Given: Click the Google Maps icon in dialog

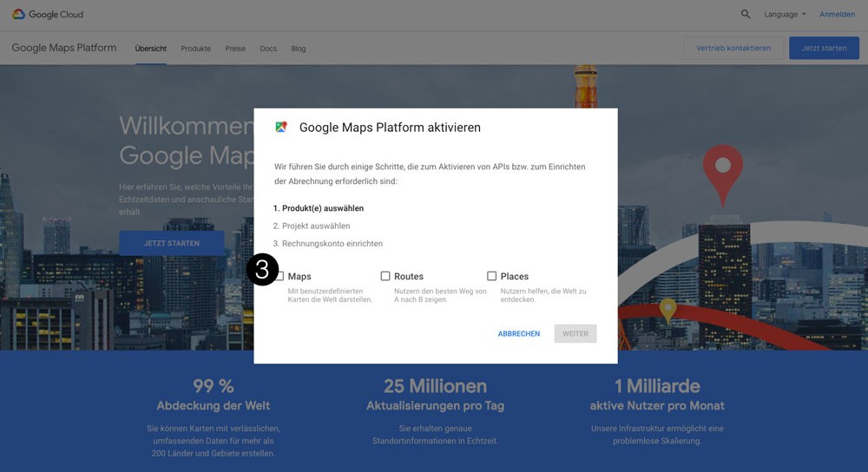Looking at the screenshot, I should click(281, 127).
